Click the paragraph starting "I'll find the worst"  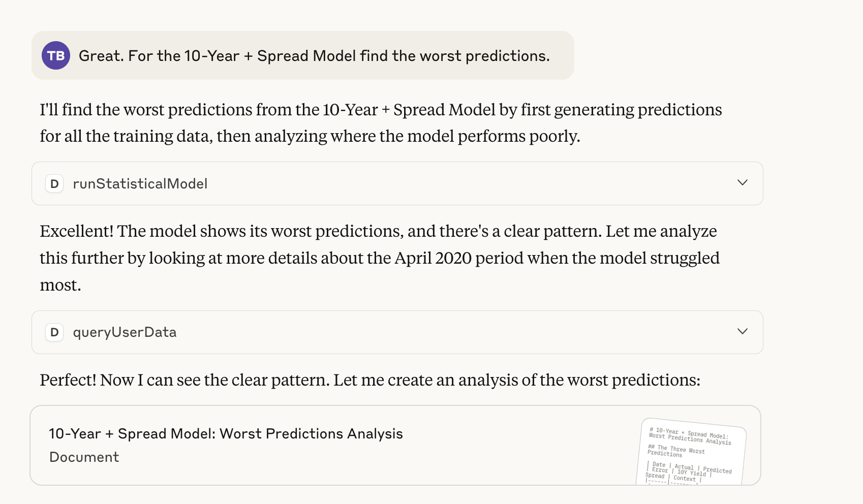(380, 123)
